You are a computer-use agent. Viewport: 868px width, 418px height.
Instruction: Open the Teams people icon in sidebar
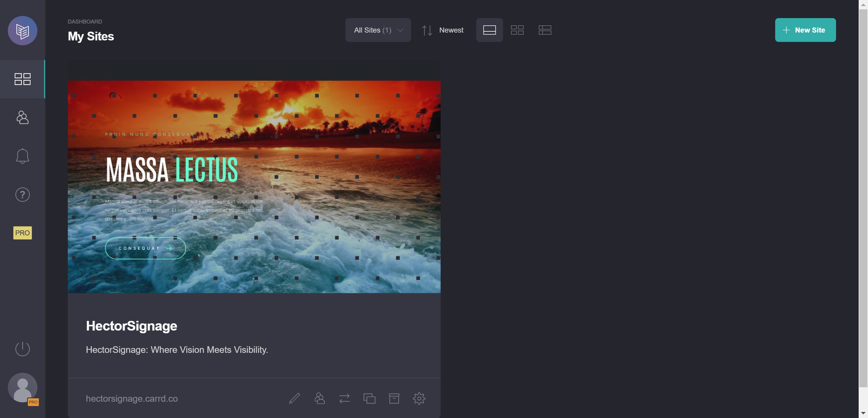tap(23, 117)
